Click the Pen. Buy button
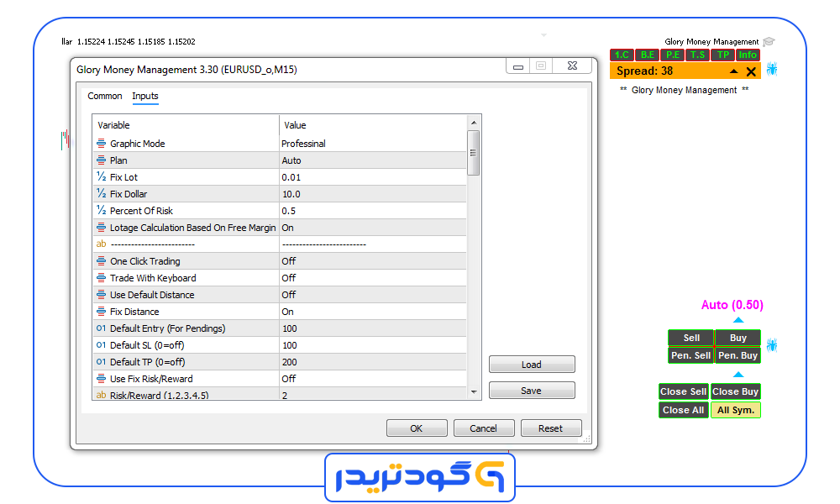This screenshot has width=840, height=504. pos(738,355)
